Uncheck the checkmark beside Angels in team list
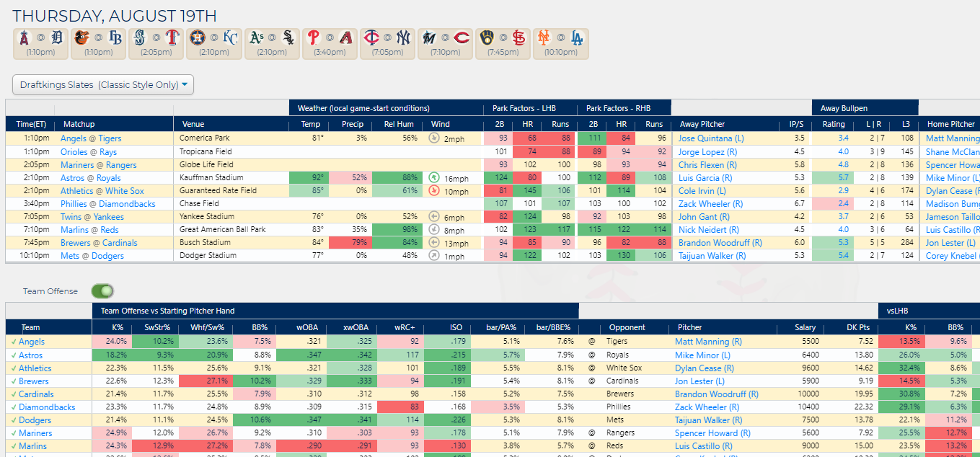980x457 pixels. (12, 342)
